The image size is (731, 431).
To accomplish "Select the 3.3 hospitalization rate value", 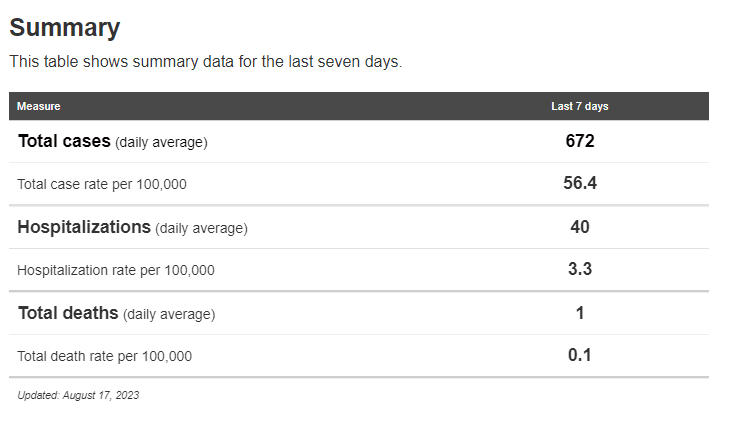I will pos(580,270).
